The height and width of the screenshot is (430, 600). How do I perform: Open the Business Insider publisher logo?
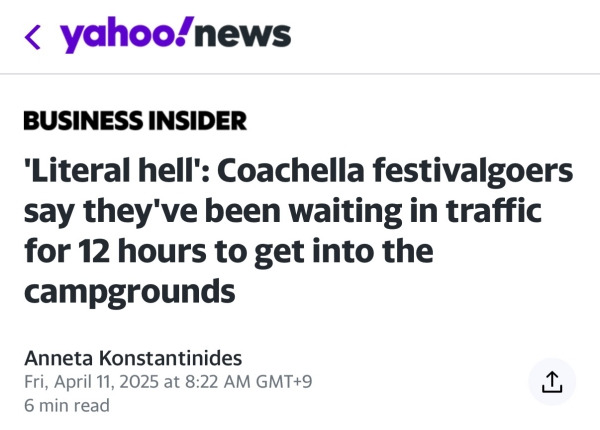coord(135,121)
